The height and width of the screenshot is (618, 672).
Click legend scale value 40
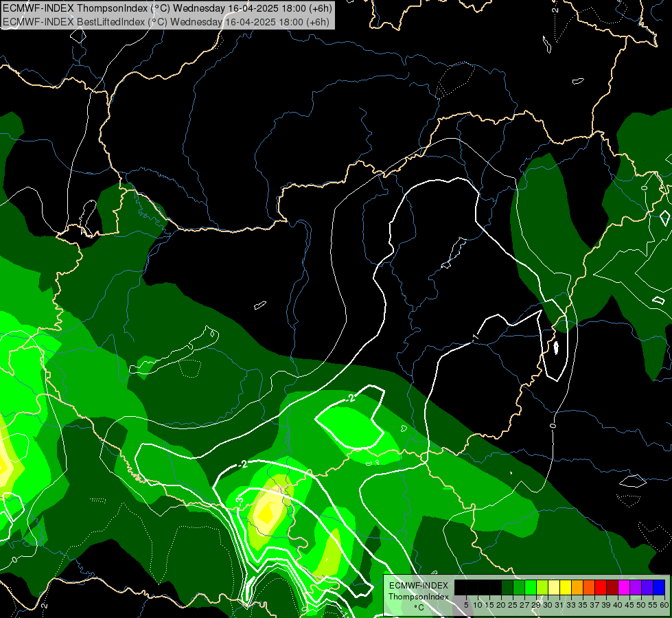618,605
